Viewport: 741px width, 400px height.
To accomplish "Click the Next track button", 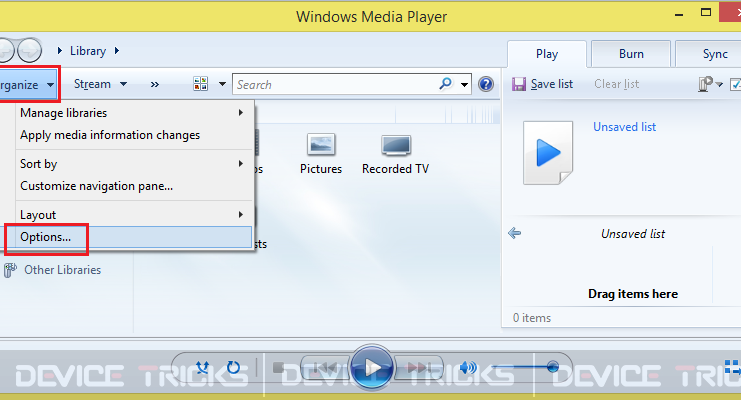I will tap(418, 367).
